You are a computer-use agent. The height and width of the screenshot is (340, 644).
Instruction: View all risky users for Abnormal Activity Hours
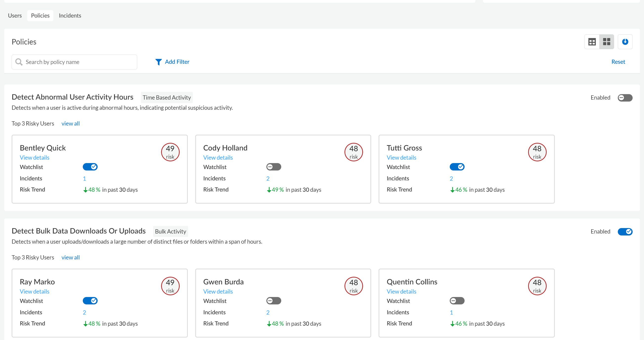coord(70,124)
